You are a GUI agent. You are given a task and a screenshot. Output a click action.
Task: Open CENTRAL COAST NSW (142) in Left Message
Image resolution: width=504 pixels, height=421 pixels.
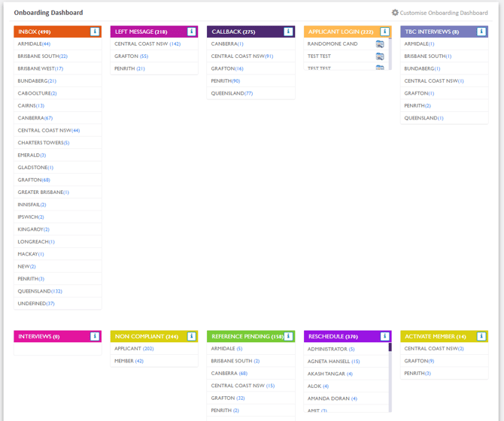[x=147, y=44]
